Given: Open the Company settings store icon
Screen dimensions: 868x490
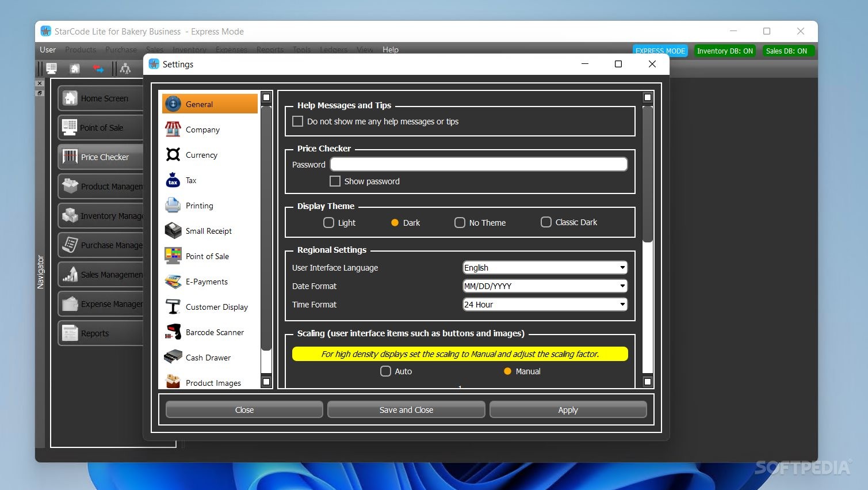Looking at the screenshot, I should (173, 130).
